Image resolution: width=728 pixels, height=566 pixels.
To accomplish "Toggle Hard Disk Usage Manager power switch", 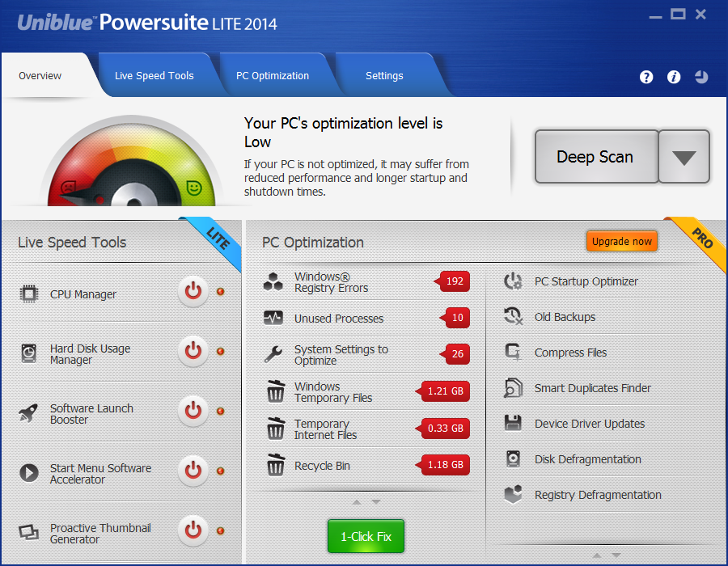I will (193, 351).
